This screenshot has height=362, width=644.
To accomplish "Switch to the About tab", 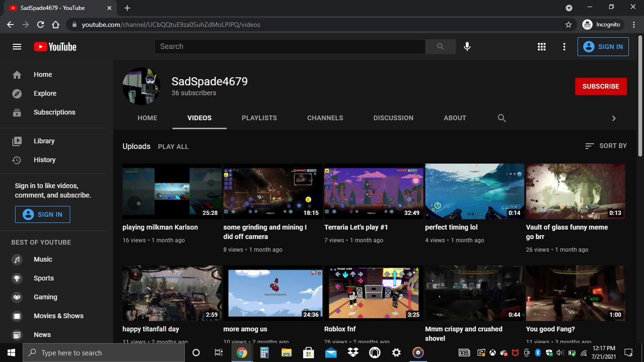I will tap(454, 118).
